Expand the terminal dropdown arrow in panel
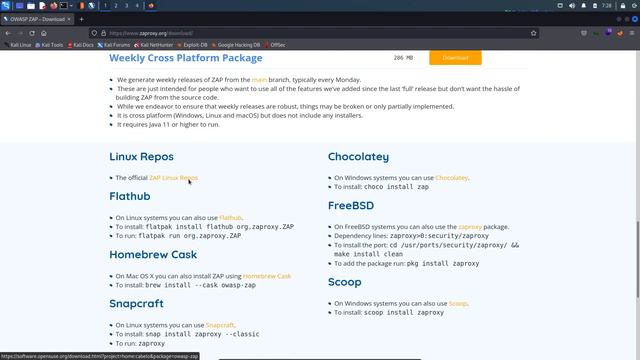The height and width of the screenshot is (360, 640). tap(71, 6)
